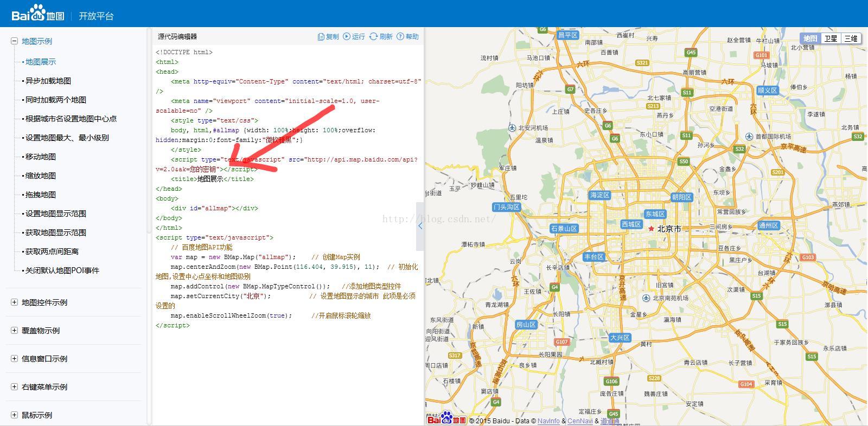The image size is (868, 426).
Task: Expand the 覆盖物示例 section
Action: point(14,331)
